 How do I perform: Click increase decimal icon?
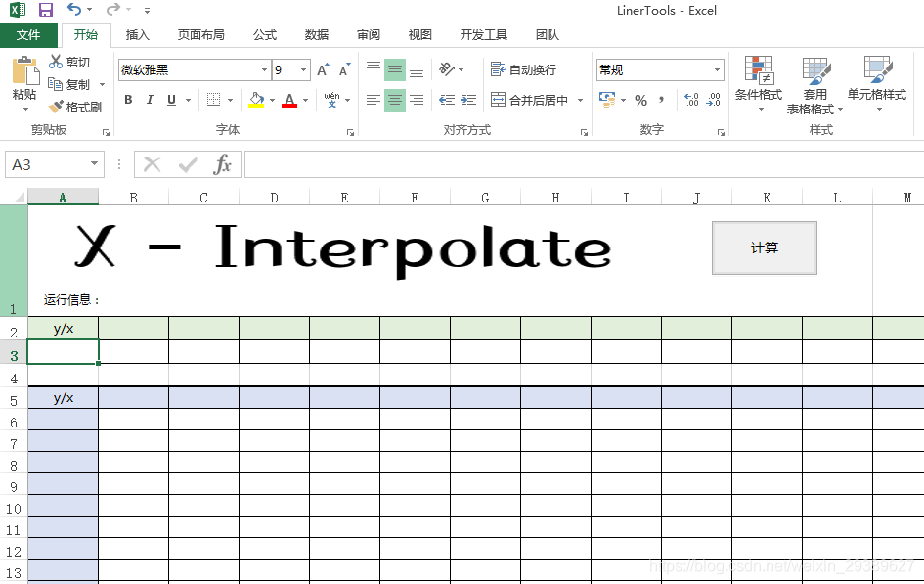point(691,100)
